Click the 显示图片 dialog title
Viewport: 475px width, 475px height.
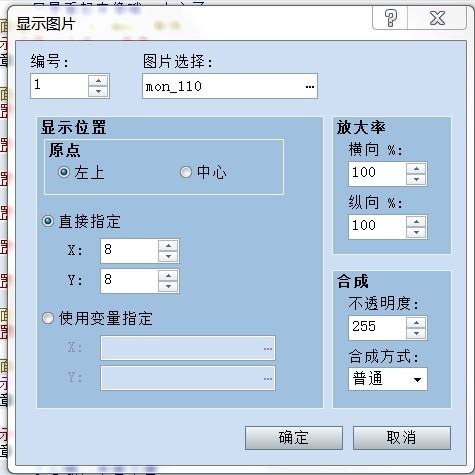pos(46,24)
